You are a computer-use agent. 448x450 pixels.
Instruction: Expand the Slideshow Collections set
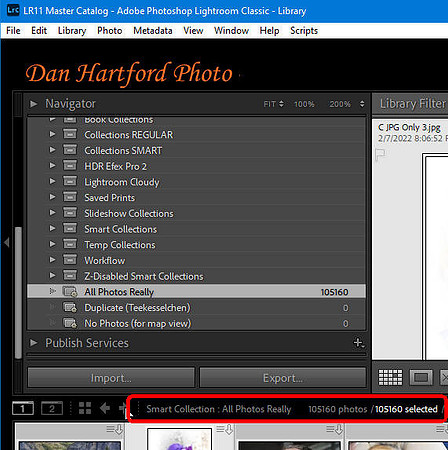click(52, 212)
